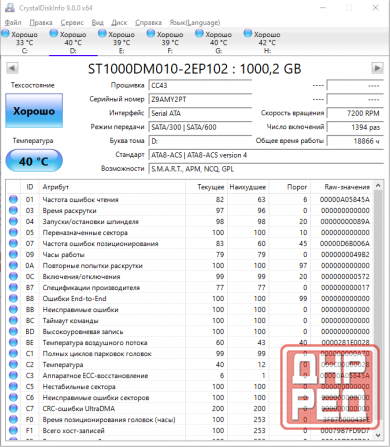Click the CC43 firmware field
This screenshot has width=390, height=447.
[x=200, y=86]
